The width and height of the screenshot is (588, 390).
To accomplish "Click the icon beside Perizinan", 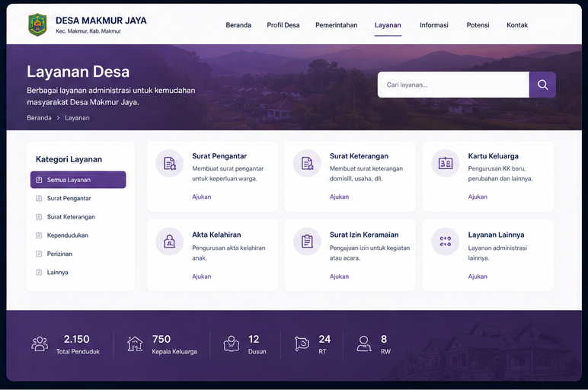I will pyautogui.click(x=39, y=254).
